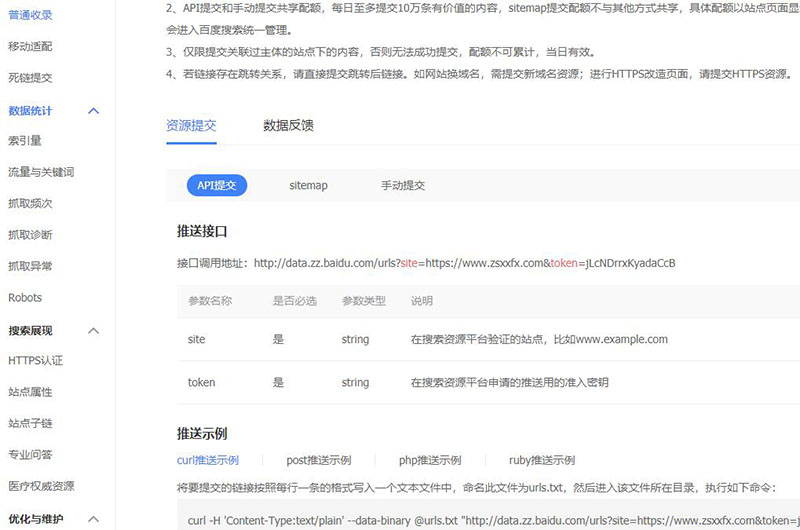Click the 推送示例 heading
800x530 pixels.
tap(202, 434)
